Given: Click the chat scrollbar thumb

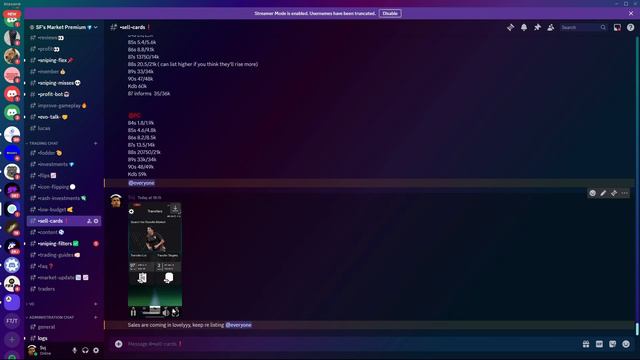Looking at the screenshot, I should (x=637, y=329).
